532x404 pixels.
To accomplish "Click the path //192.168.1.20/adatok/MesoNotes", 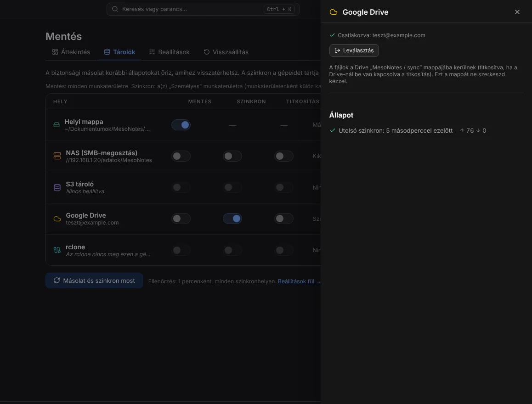I will click(x=109, y=160).
